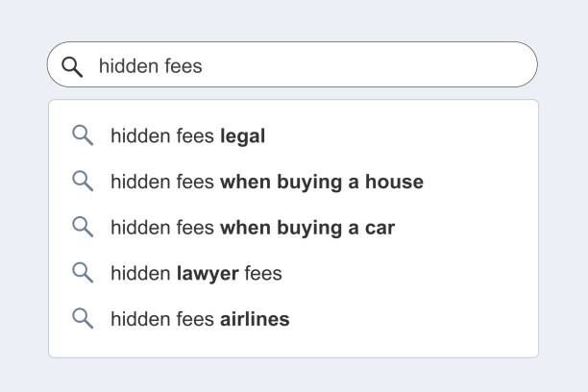
Task: Open the 'hidden lawyer fees' suggestion
Action: tap(196, 274)
